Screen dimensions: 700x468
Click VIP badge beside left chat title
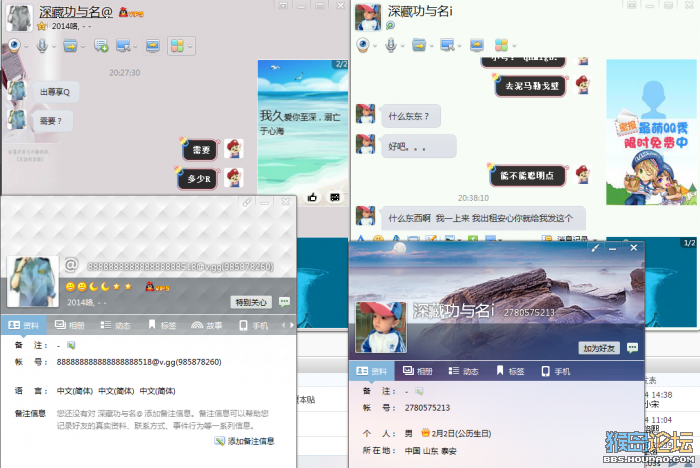click(131, 13)
